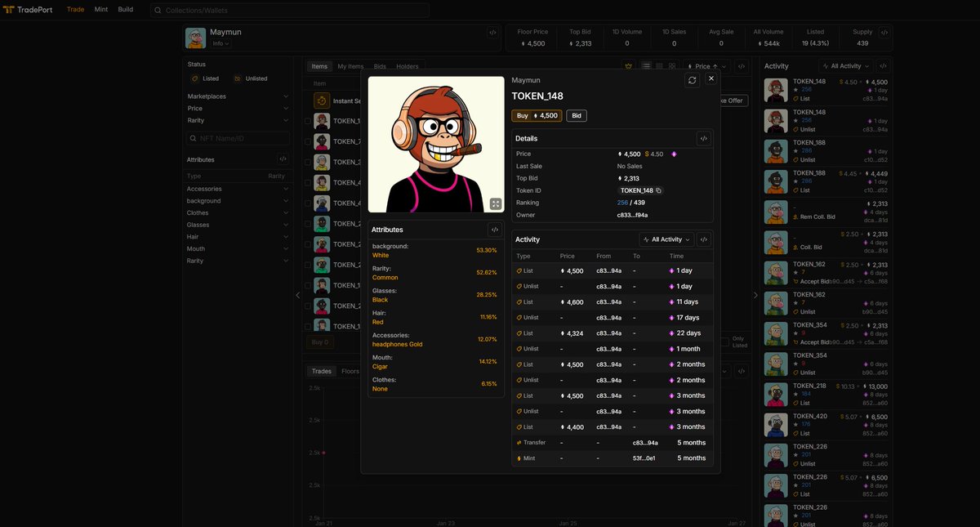Open embed code beside Maymun collection header
The width and height of the screenshot is (980, 527).
(492, 33)
